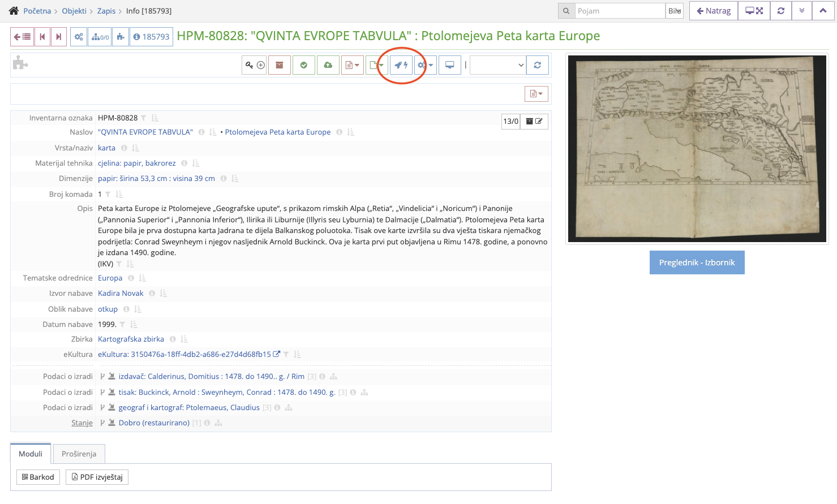Click the home icon in breadcrumb
The height and width of the screenshot is (504, 837).
coord(14,11)
